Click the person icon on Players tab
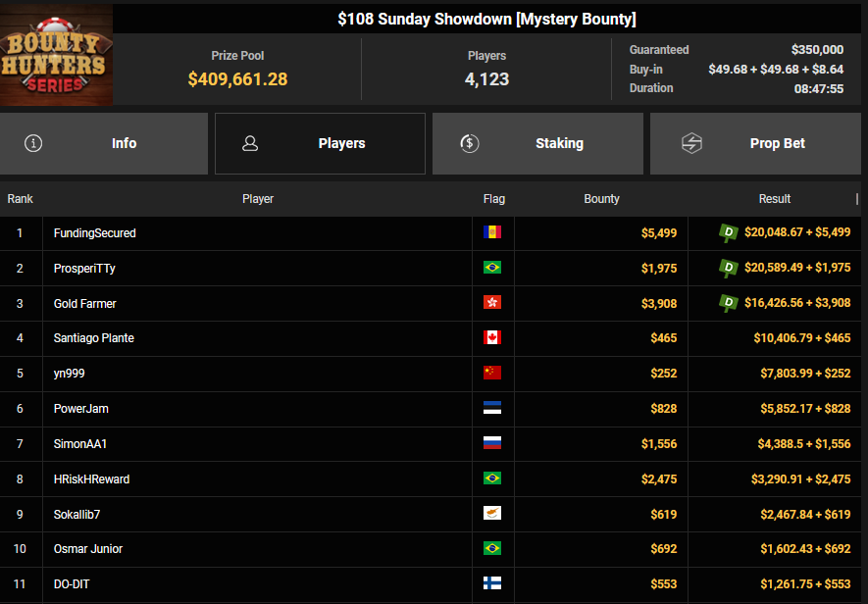868x604 pixels. (250, 143)
